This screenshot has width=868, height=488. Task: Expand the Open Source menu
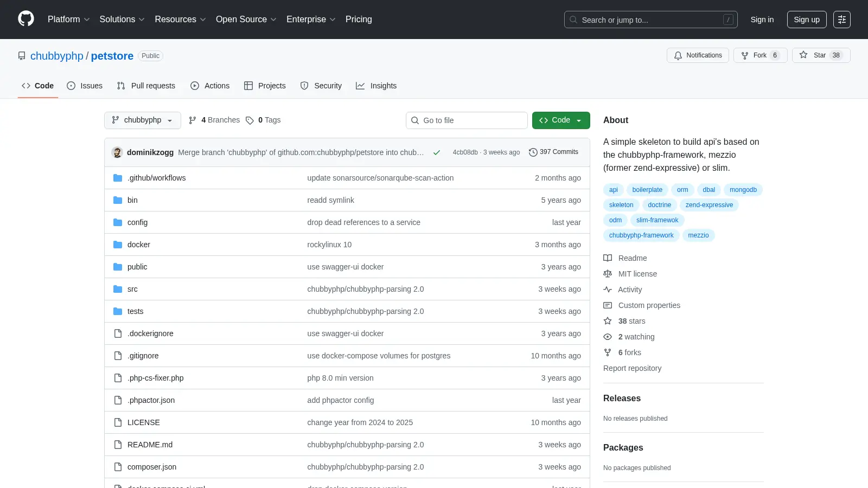point(246,20)
